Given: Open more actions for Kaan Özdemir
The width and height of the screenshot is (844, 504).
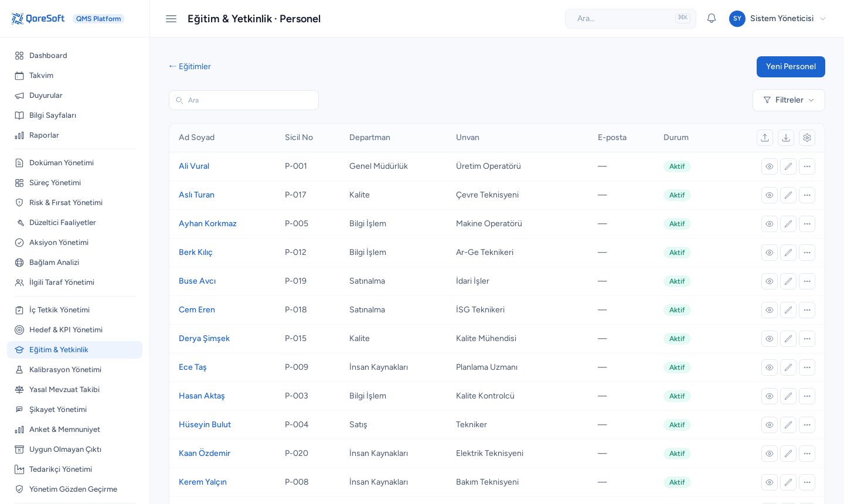Looking at the screenshot, I should pos(807,454).
